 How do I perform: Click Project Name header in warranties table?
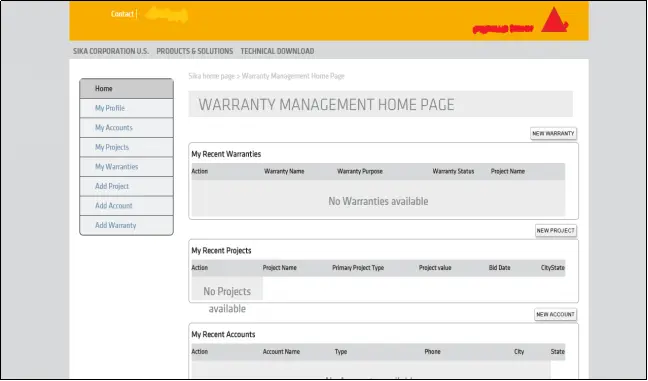pyautogui.click(x=508, y=171)
